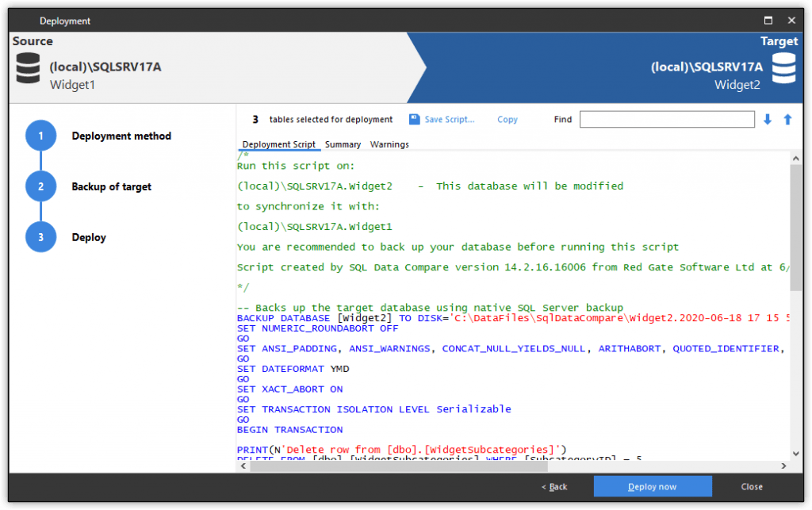This screenshot has width=812, height=510.
Task: Switch to the Summary tab
Action: [x=343, y=144]
